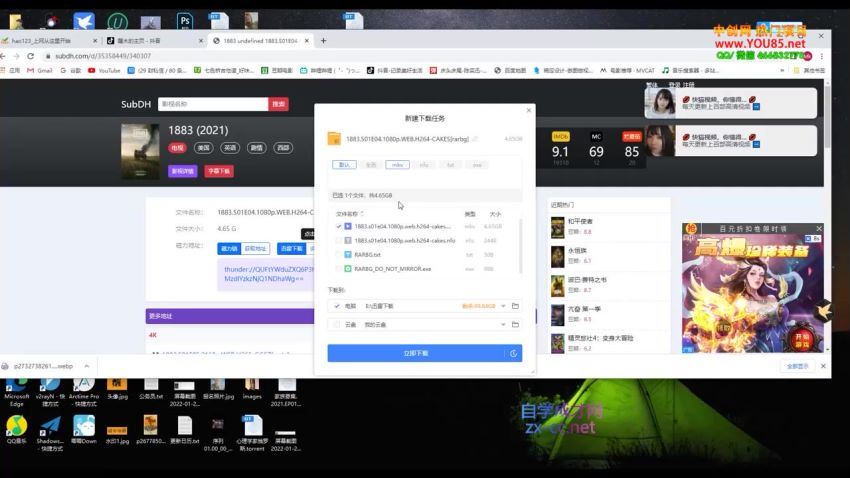850x478 pixels.
Task: Launch the Photoshop desktop icon
Action: pos(185,22)
